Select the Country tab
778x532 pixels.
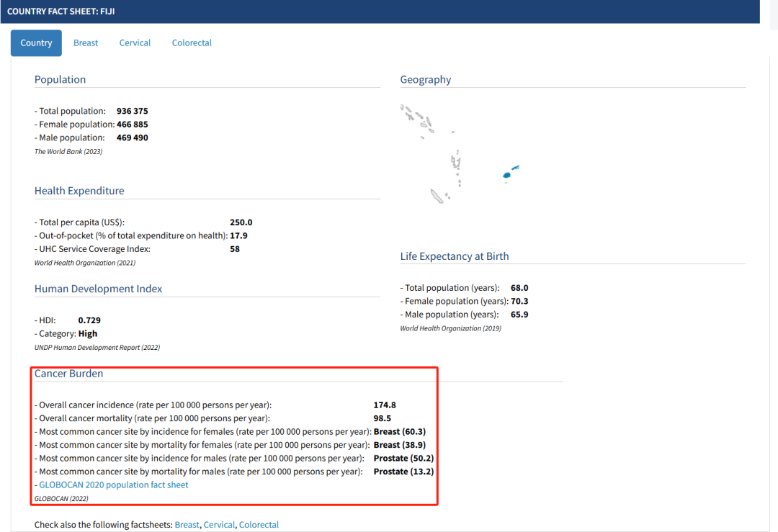click(36, 43)
